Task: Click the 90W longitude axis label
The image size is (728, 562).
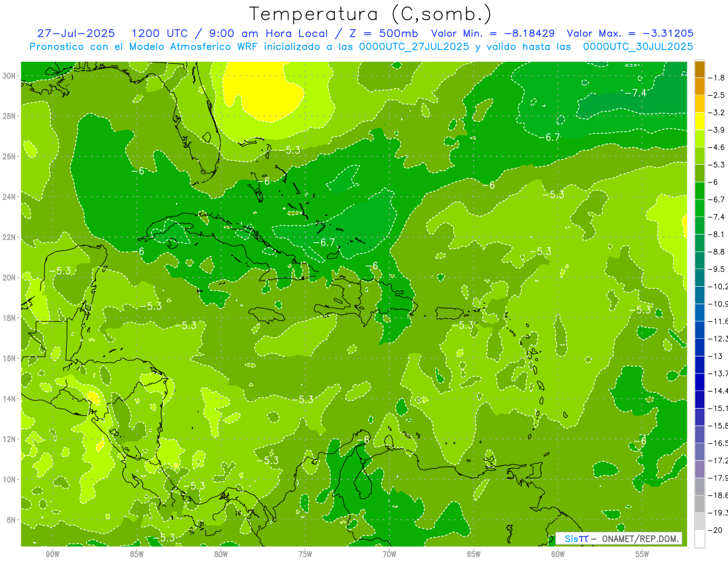Action: (52, 554)
